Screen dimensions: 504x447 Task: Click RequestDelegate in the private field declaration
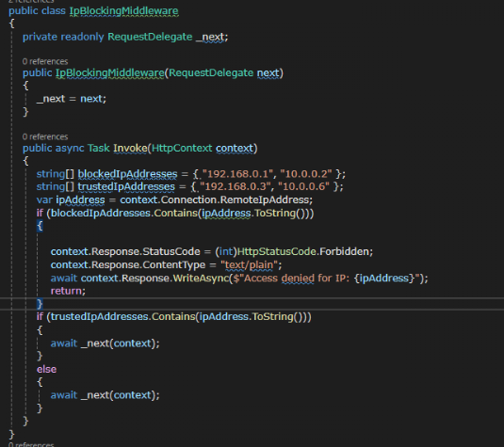click(x=150, y=37)
